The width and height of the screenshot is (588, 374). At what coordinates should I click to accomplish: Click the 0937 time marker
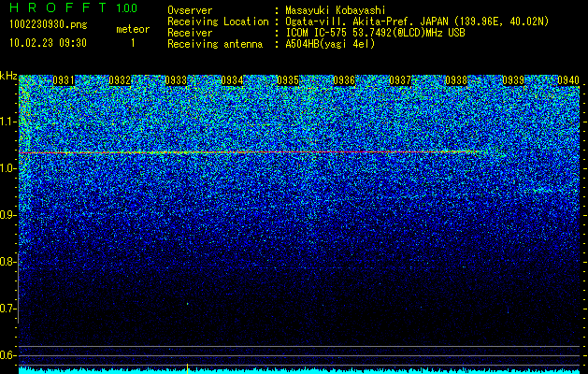(x=400, y=80)
